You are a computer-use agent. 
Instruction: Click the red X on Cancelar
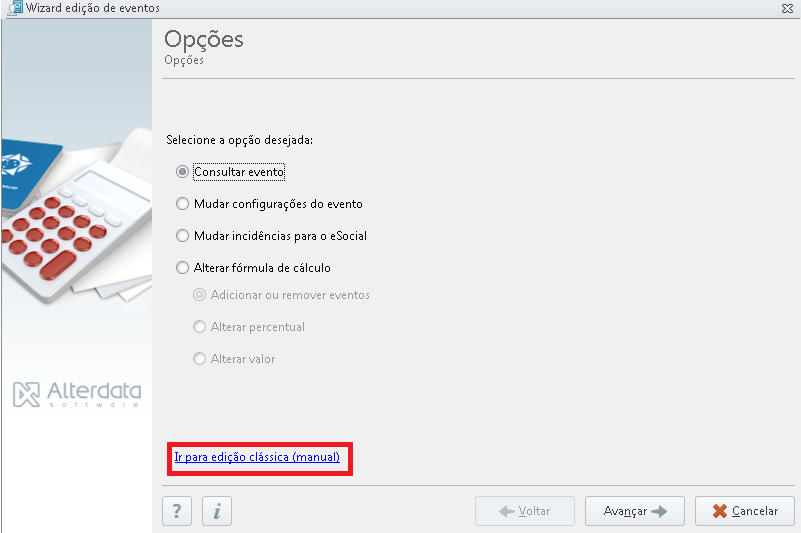click(719, 511)
